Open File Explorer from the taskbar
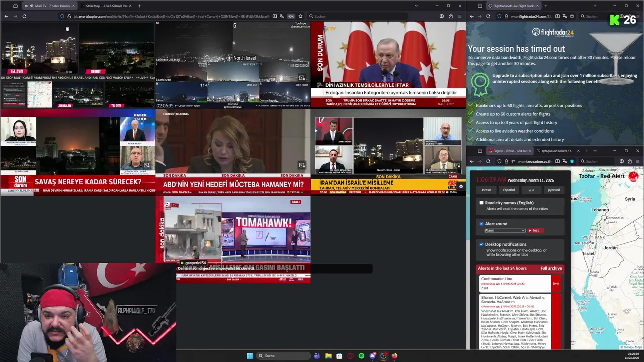The height and width of the screenshot is (362, 644). point(328,356)
